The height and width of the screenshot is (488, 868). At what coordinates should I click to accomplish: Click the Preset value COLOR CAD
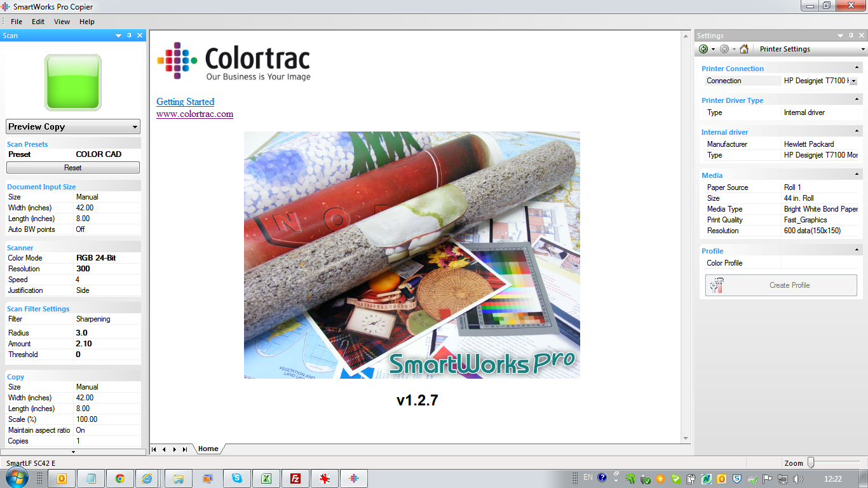[98, 154]
